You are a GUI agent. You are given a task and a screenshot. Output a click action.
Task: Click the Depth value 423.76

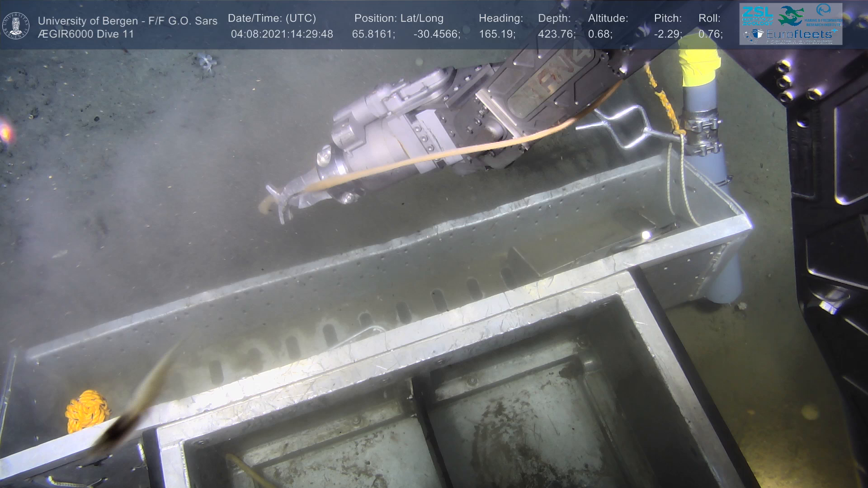(x=557, y=34)
